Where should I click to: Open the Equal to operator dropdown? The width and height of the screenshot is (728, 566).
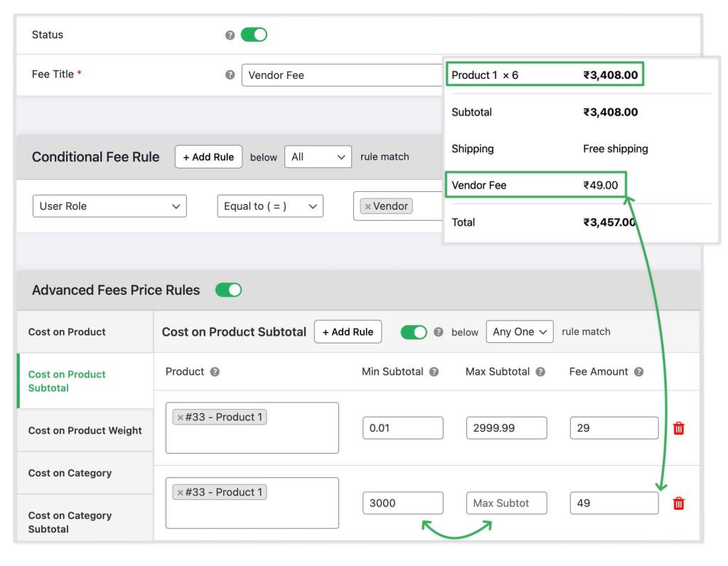tap(270, 206)
